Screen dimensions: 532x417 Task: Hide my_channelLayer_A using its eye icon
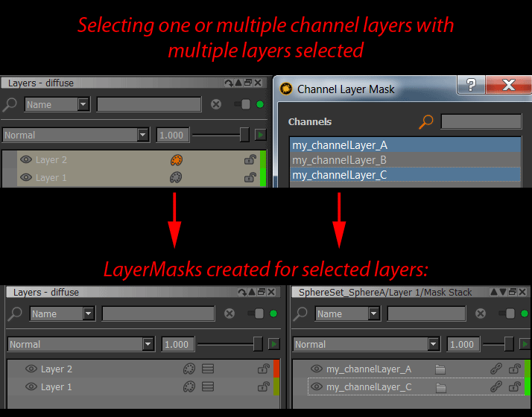(317, 369)
